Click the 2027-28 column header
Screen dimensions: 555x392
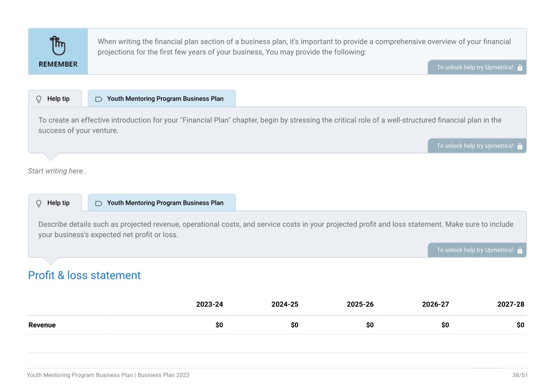511,304
